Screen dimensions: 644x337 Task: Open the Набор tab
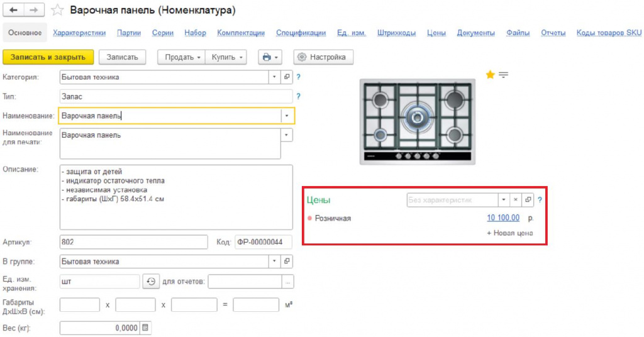[x=195, y=33]
